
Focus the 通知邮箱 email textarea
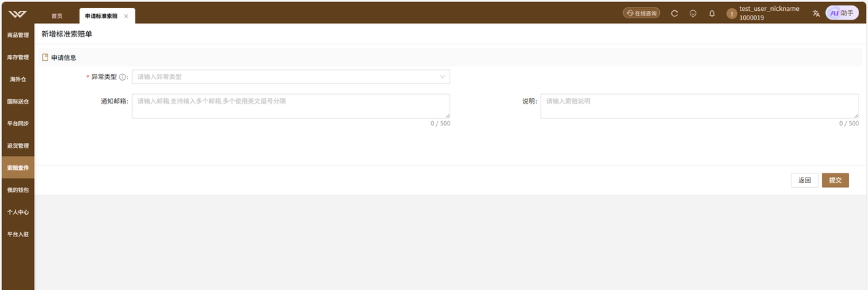[291, 106]
